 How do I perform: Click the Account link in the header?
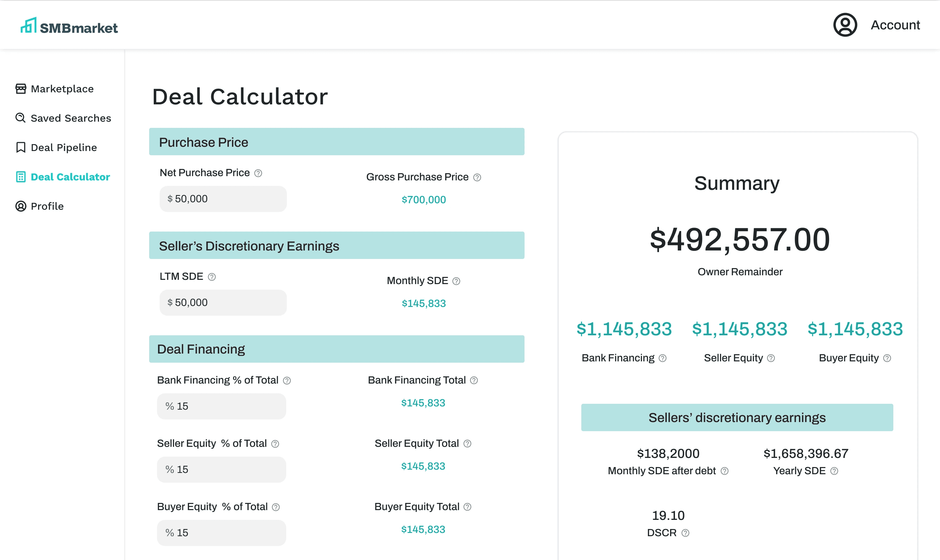(895, 25)
